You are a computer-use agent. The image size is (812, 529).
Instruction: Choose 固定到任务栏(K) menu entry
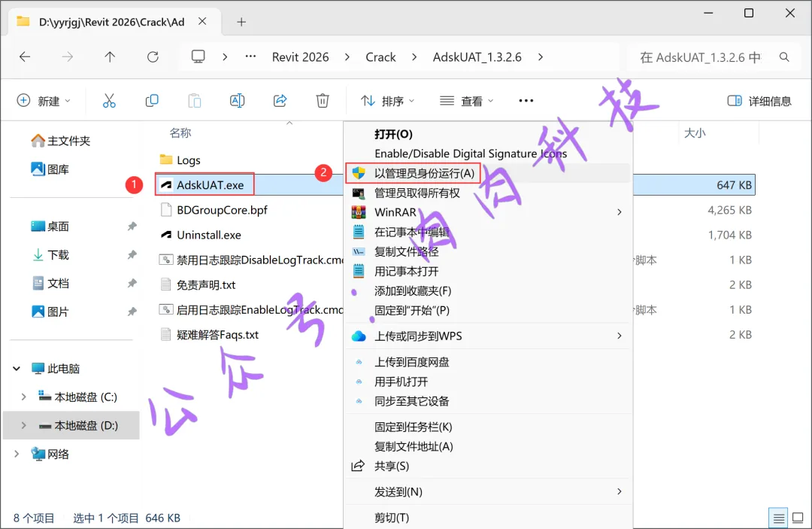(x=488, y=427)
